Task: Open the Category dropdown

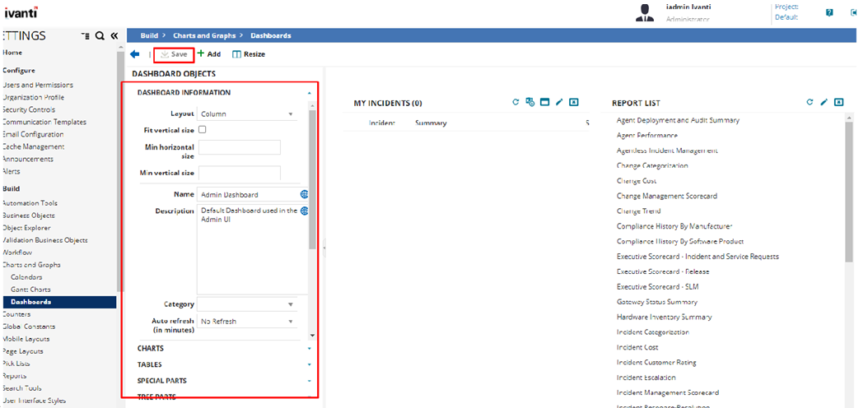Action: pos(247,304)
